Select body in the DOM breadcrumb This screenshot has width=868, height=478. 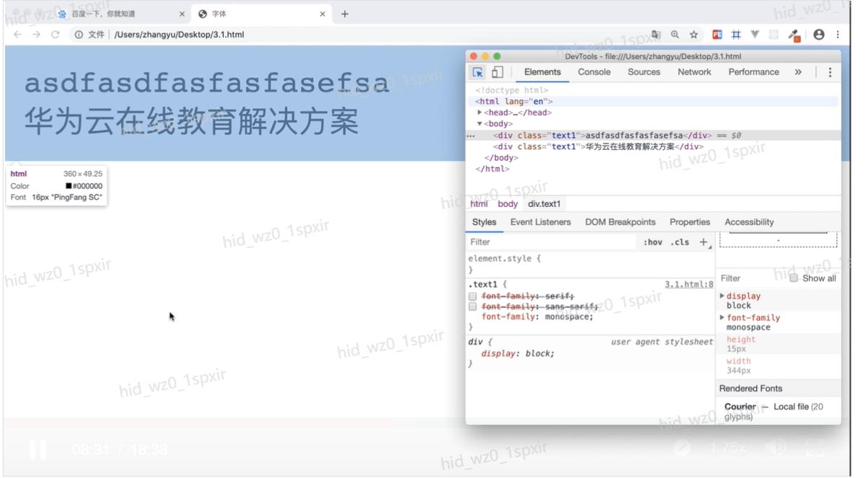tap(508, 204)
